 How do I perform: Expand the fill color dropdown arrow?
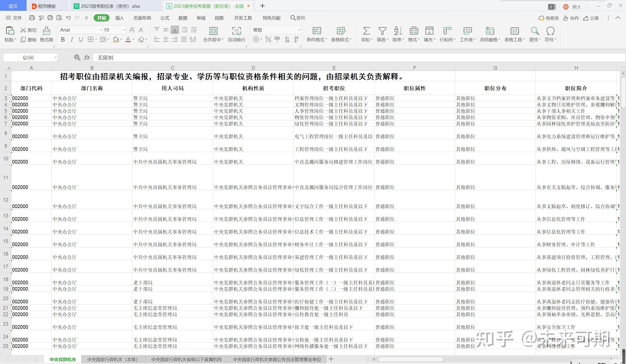coord(121,39)
